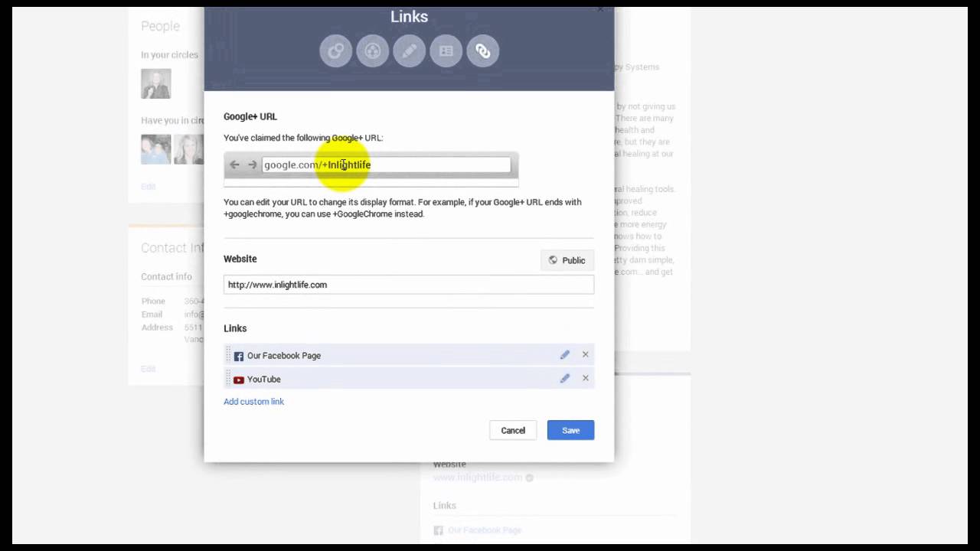Click the google.com/+Inlightlife URL field

[386, 165]
